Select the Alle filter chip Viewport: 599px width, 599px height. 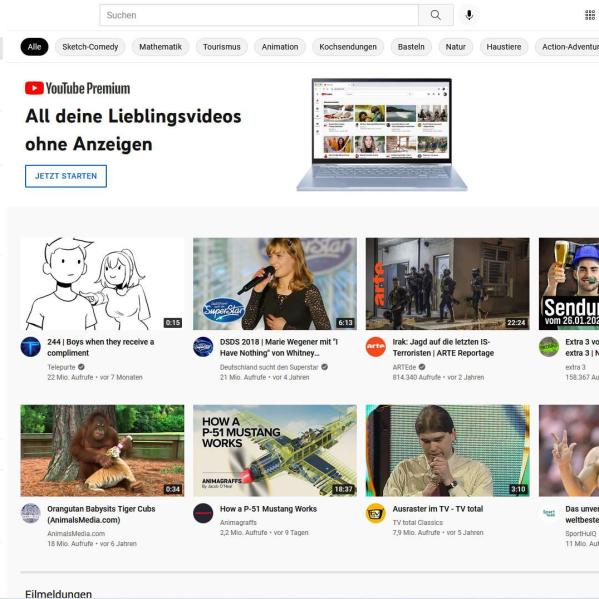pos(34,47)
